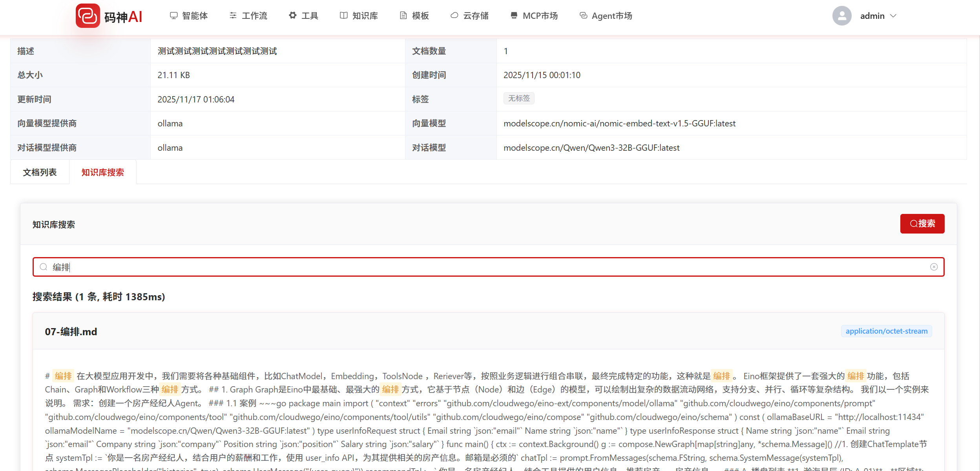Click the 码神AI logo icon

(88, 16)
